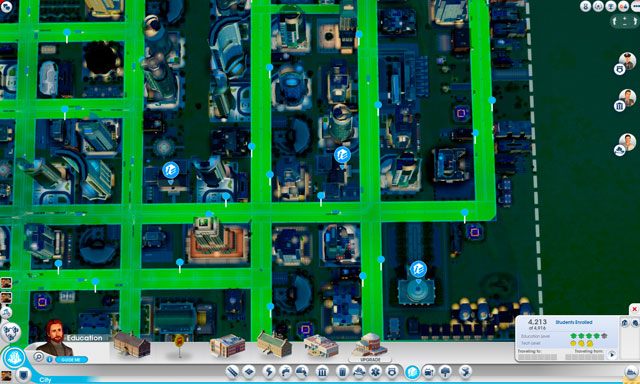Open the trophy icon at top right
The image size is (640, 384).
tap(611, 6)
